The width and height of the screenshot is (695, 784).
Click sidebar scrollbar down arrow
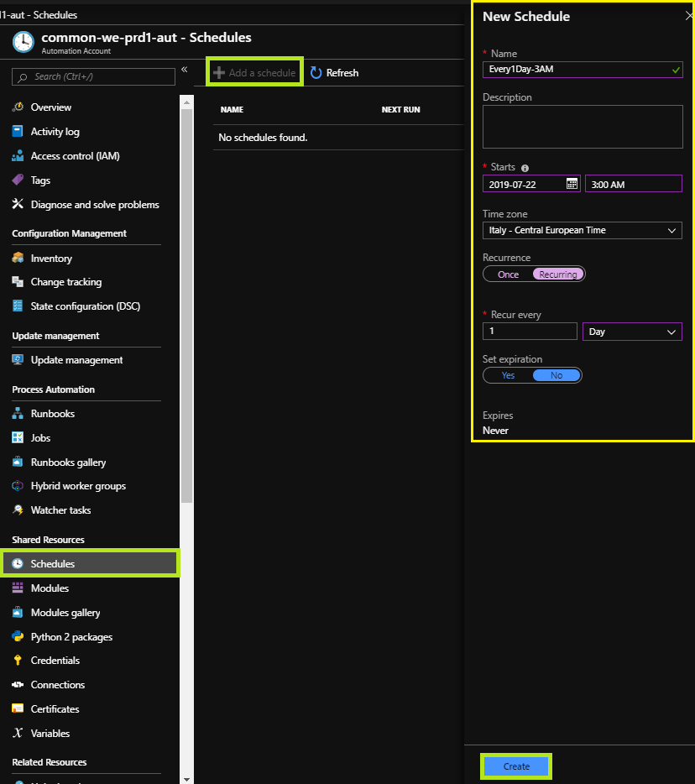pyautogui.click(x=186, y=779)
